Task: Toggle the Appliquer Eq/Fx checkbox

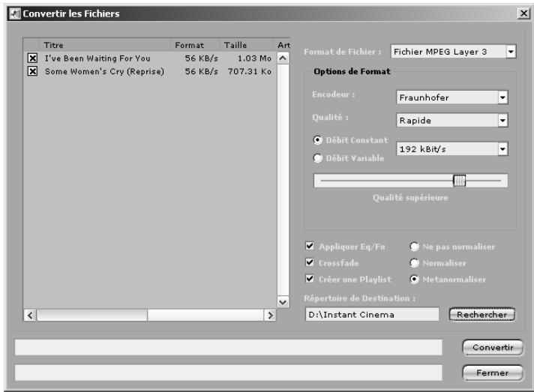Action: click(x=310, y=246)
